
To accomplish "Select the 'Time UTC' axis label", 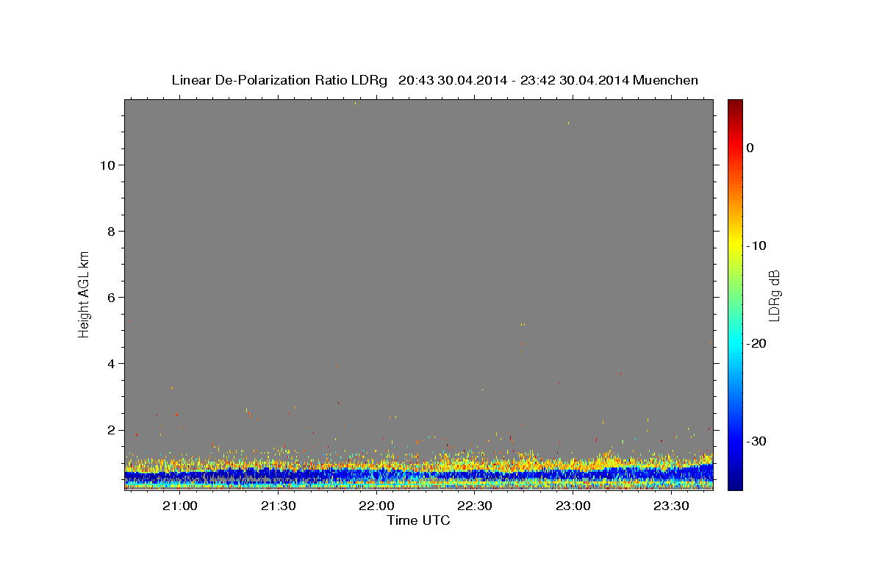I will coord(418,520).
